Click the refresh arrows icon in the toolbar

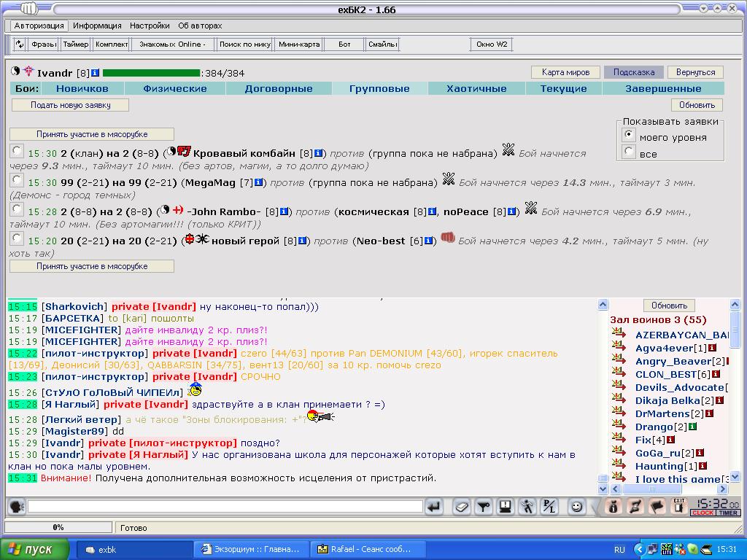[20, 44]
